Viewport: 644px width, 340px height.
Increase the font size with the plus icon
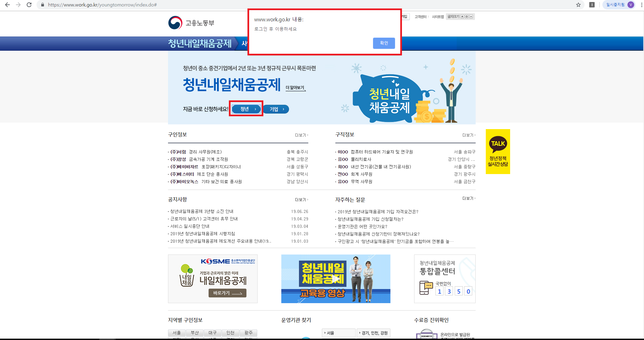click(x=462, y=17)
